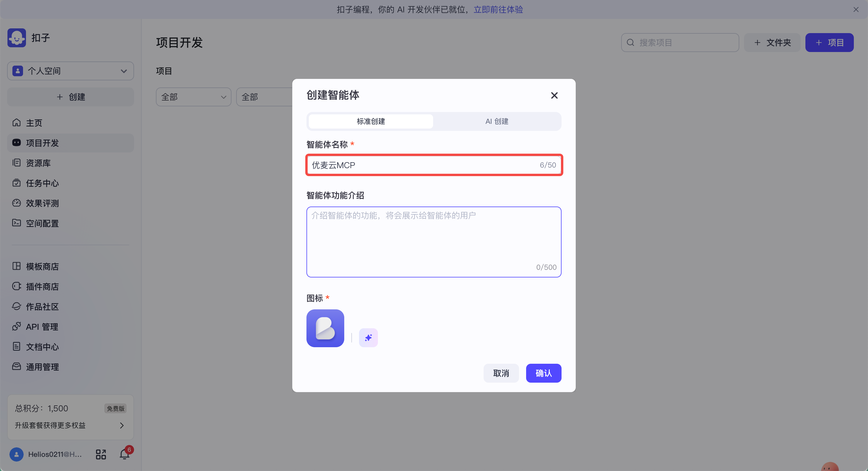Dismiss the top banner with X

(x=856, y=9)
